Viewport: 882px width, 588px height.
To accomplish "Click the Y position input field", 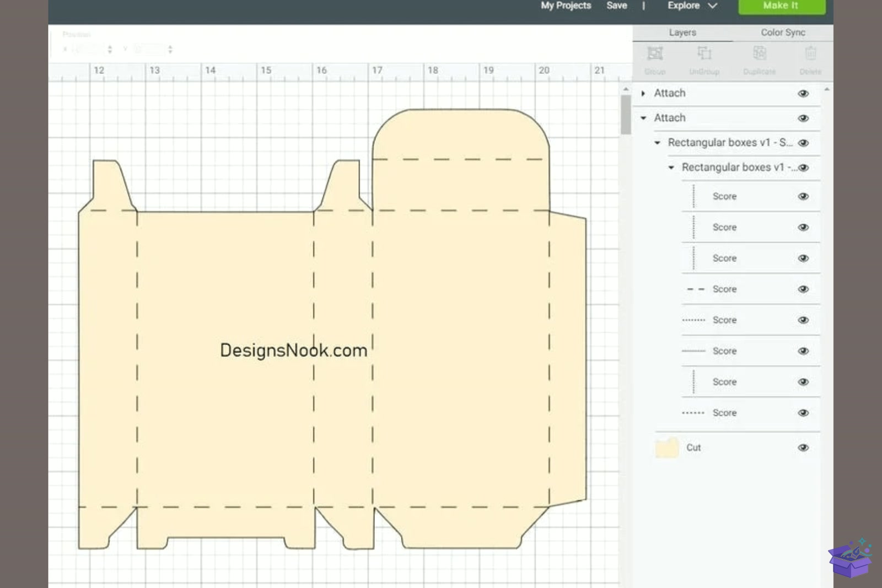I will [149, 50].
